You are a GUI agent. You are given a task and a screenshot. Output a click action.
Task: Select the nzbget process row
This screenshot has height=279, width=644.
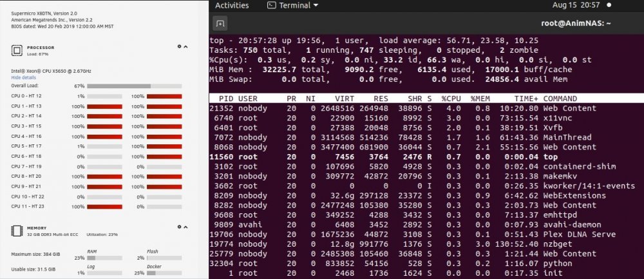426,244
